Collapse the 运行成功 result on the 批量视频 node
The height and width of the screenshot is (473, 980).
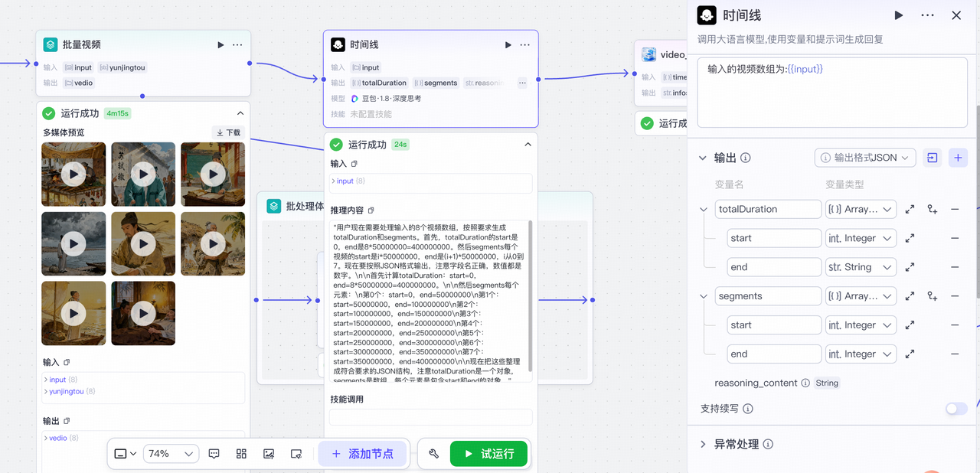click(x=240, y=113)
